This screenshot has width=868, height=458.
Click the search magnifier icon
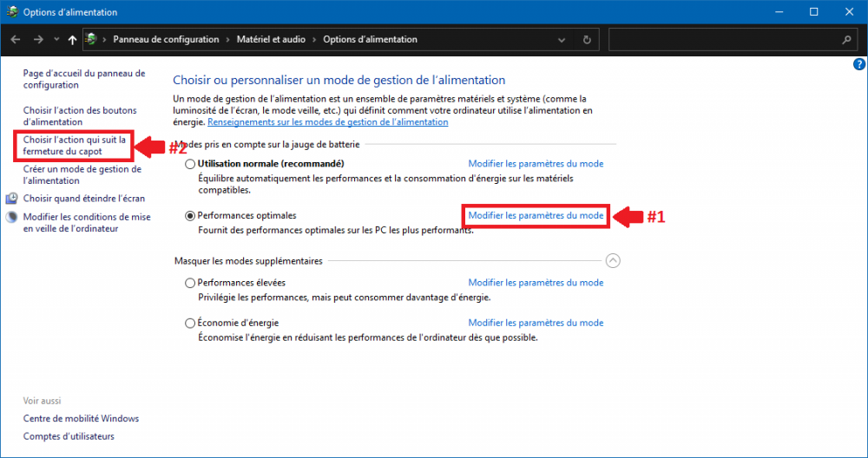pyautogui.click(x=846, y=40)
